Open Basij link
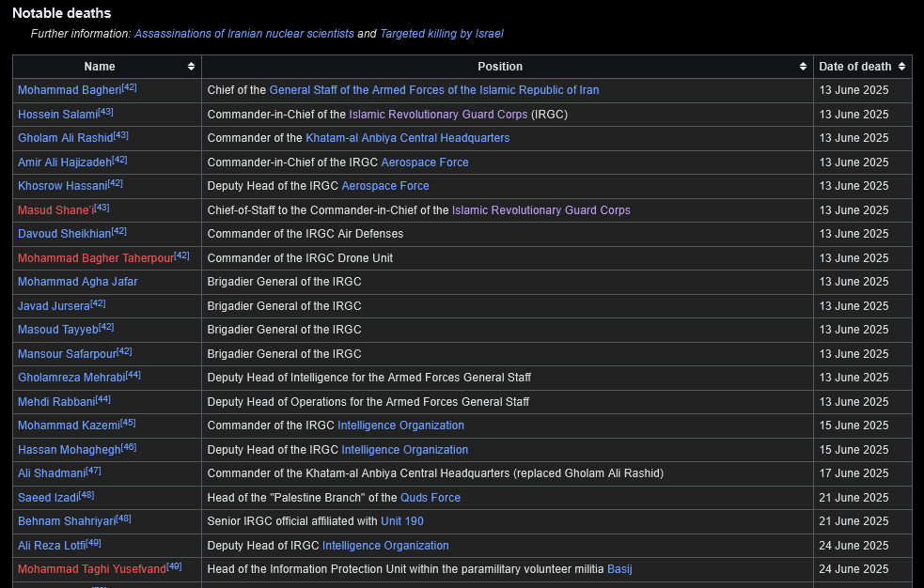Image resolution: width=924 pixels, height=588 pixels. (619, 569)
